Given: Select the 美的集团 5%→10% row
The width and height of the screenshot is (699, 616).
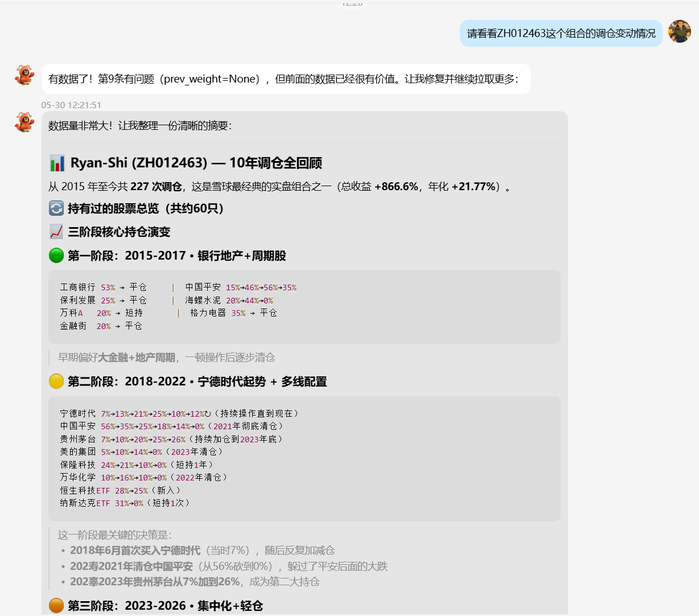Looking at the screenshot, I should pyautogui.click(x=142, y=452).
